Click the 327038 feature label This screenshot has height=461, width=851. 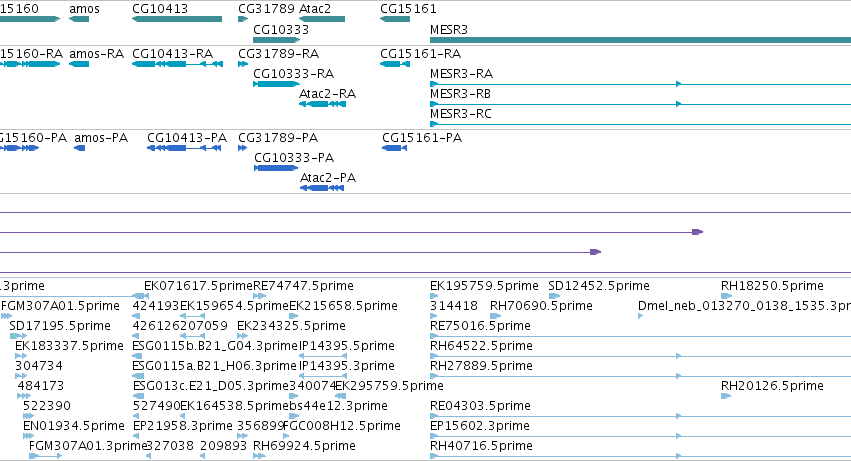[x=170, y=446]
